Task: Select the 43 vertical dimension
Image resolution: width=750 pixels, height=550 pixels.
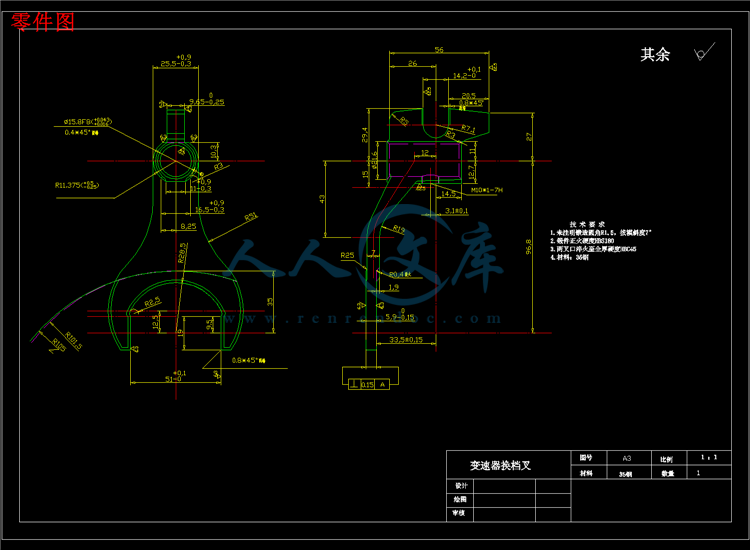Action: pyautogui.click(x=322, y=198)
